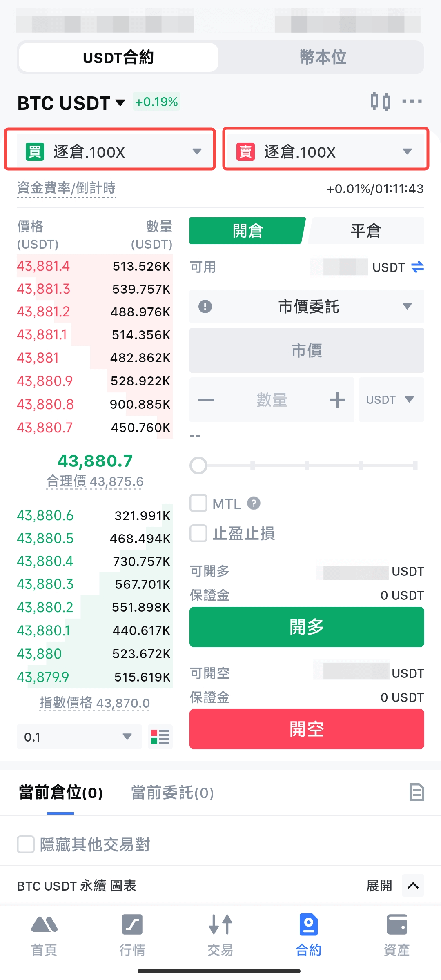
Task: Click the position size slider handle
Action: tap(199, 465)
